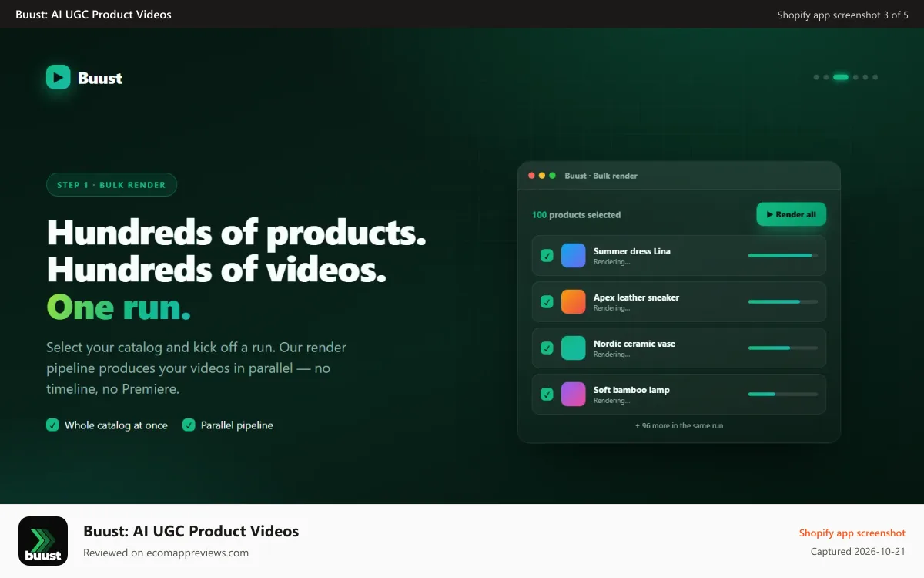This screenshot has height=578, width=924.
Task: Uncheck the Apex leather sneaker checkbox
Action: [547, 302]
